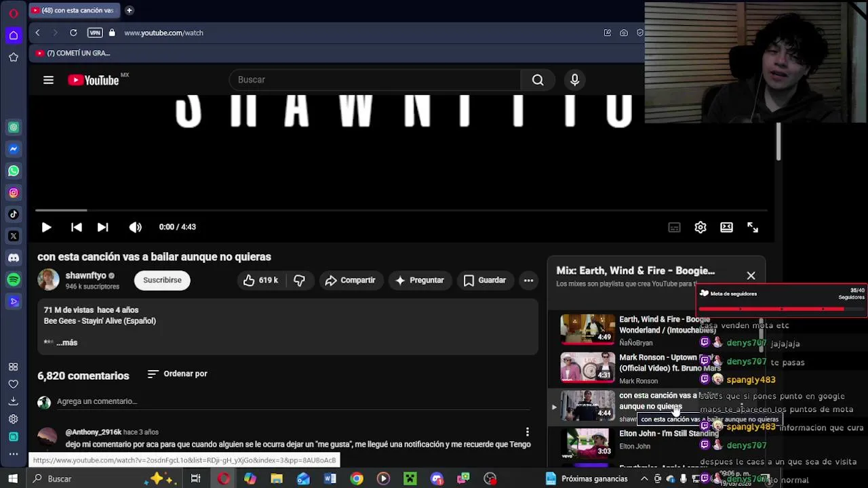Open the "Ordenar por" comments sort menu
Image resolution: width=868 pixels, height=488 pixels.
pos(178,374)
